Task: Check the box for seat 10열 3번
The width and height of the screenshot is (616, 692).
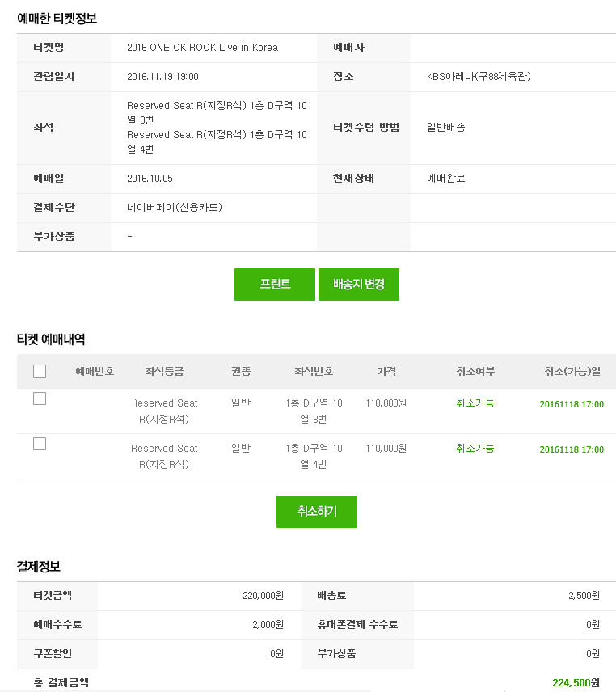Action: coord(40,399)
